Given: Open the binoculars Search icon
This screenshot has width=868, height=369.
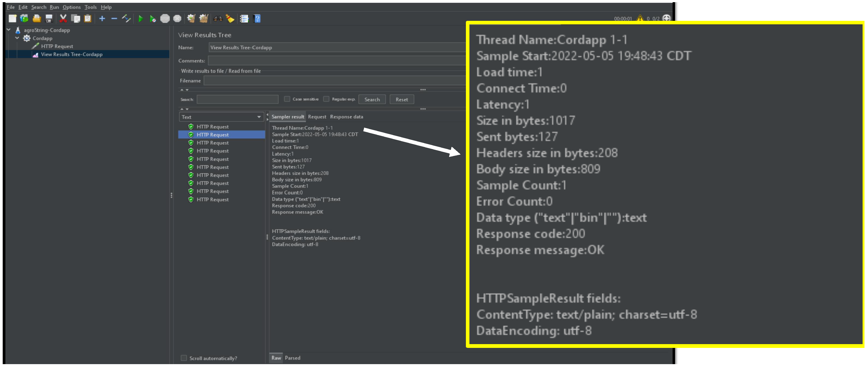Looking at the screenshot, I should (x=218, y=19).
